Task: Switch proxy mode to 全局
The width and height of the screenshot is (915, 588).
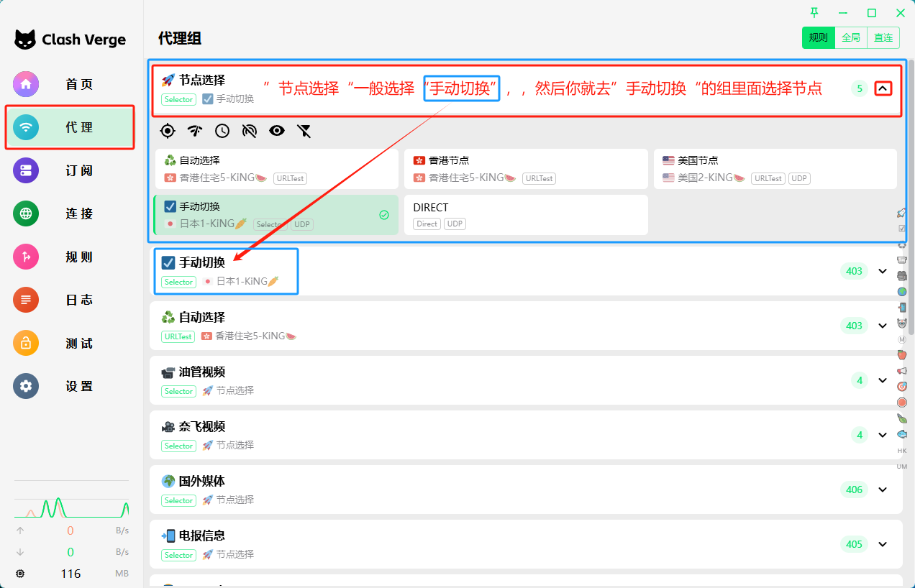Action: tap(851, 38)
